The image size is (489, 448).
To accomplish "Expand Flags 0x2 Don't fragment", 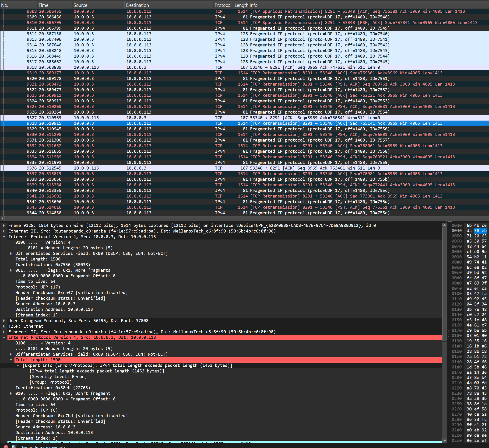I will (x=11, y=393).
